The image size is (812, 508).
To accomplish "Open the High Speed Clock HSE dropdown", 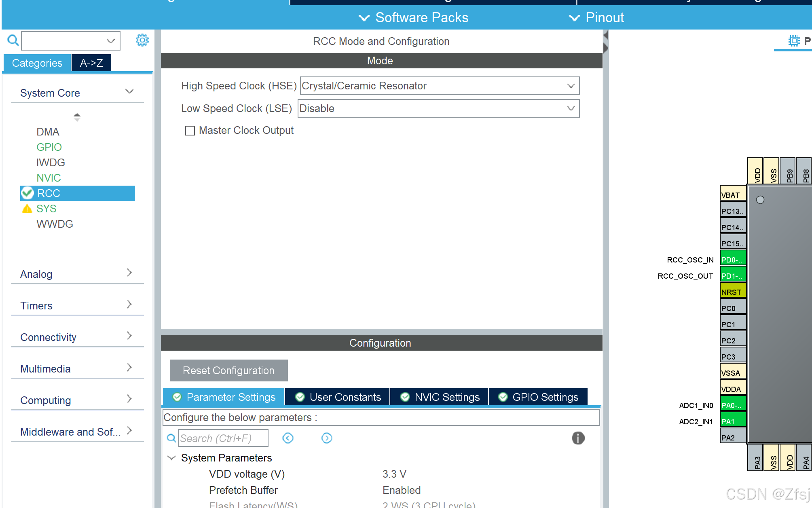I will coord(440,86).
